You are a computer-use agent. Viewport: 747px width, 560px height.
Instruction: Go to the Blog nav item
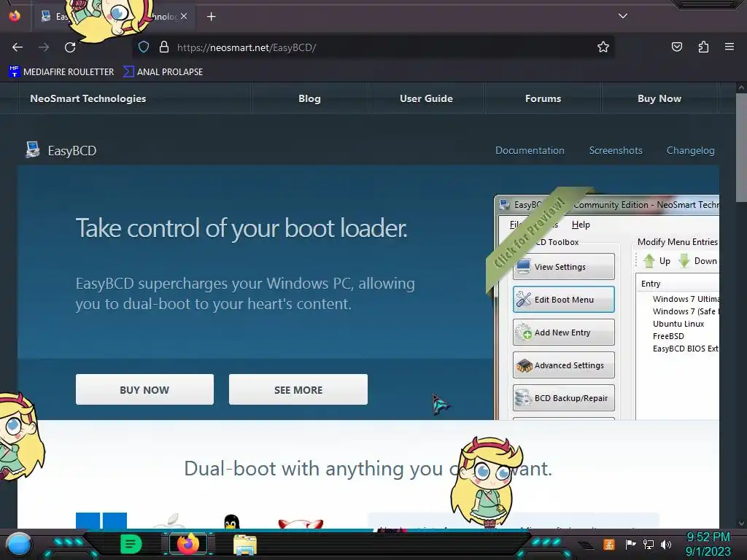pos(309,98)
